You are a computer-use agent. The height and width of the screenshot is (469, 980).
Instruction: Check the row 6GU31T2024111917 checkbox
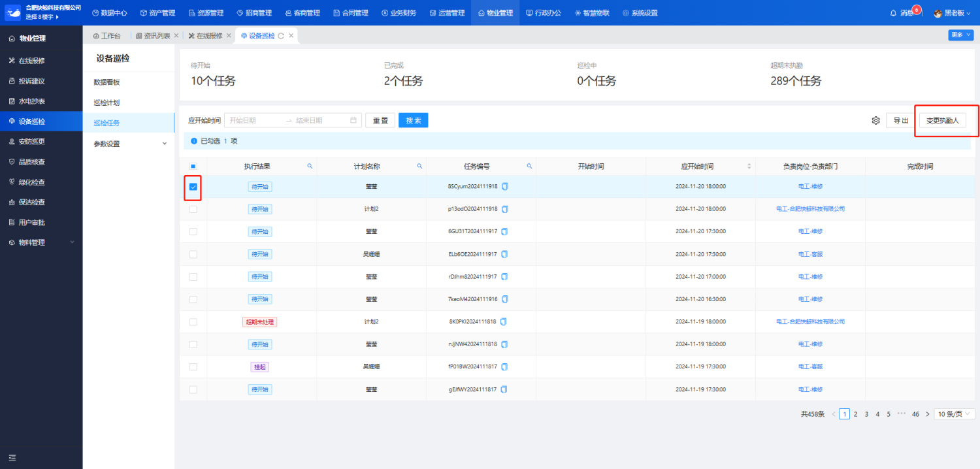pyautogui.click(x=193, y=231)
